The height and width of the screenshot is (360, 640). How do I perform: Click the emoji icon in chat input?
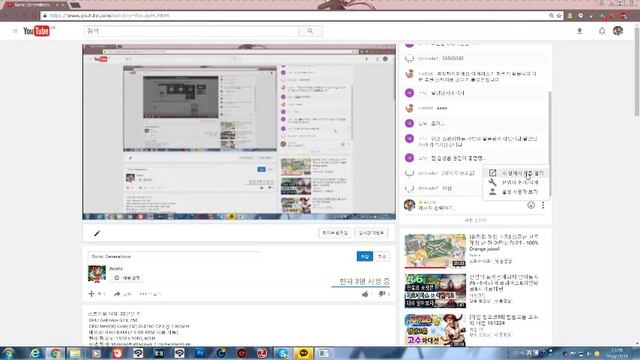[531, 205]
